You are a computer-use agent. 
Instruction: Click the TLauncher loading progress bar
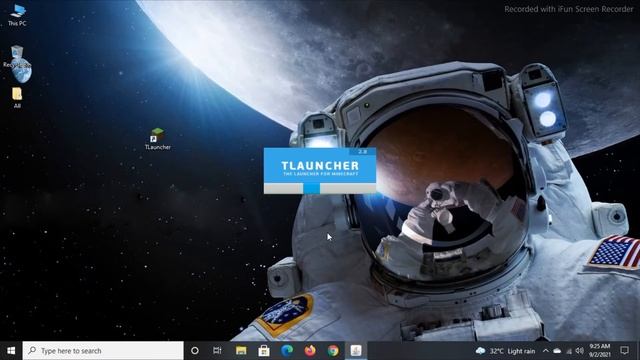coord(320,188)
